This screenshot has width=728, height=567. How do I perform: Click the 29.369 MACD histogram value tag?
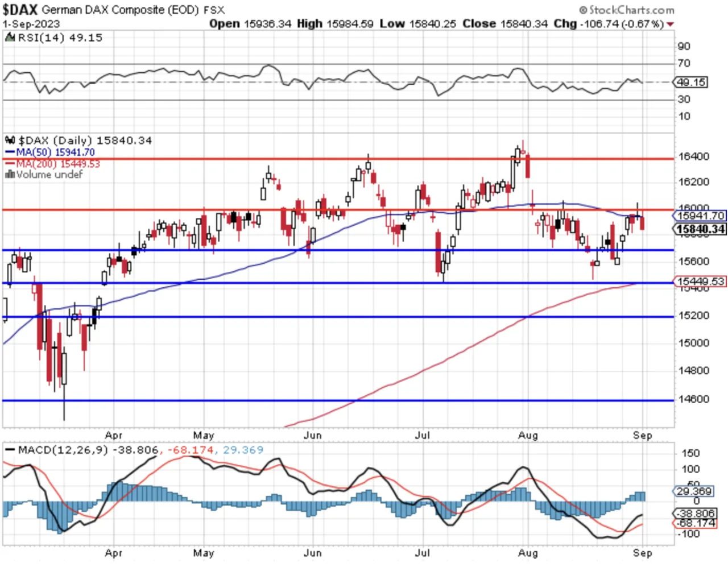coord(693,491)
